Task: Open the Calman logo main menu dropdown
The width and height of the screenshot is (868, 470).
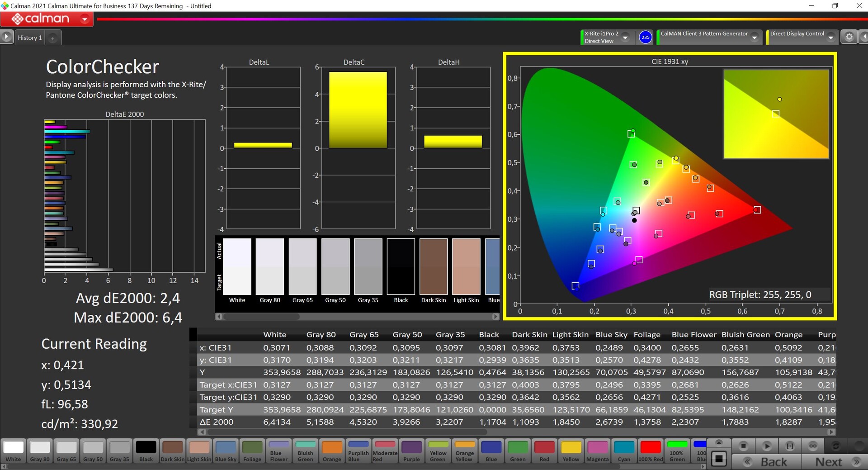Action: (85, 19)
